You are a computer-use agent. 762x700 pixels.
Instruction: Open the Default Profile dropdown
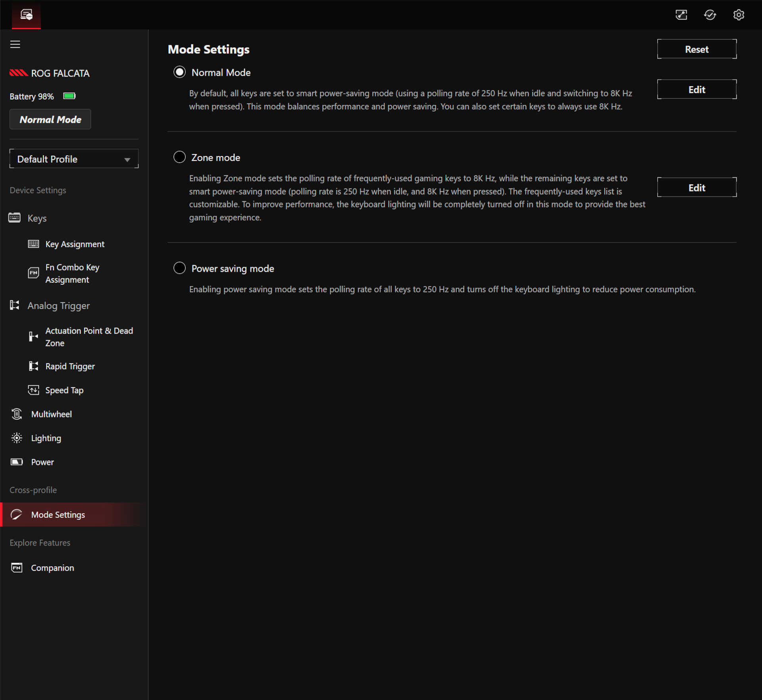click(x=74, y=159)
